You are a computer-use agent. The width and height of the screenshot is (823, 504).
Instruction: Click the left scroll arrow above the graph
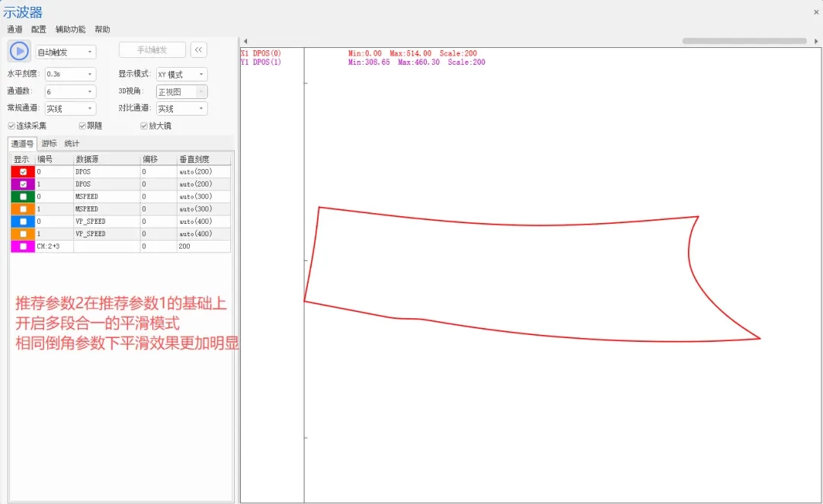tap(245, 41)
